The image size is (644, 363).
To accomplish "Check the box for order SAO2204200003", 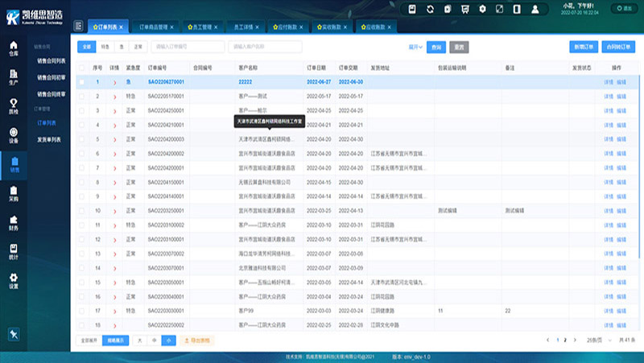I will (x=82, y=139).
